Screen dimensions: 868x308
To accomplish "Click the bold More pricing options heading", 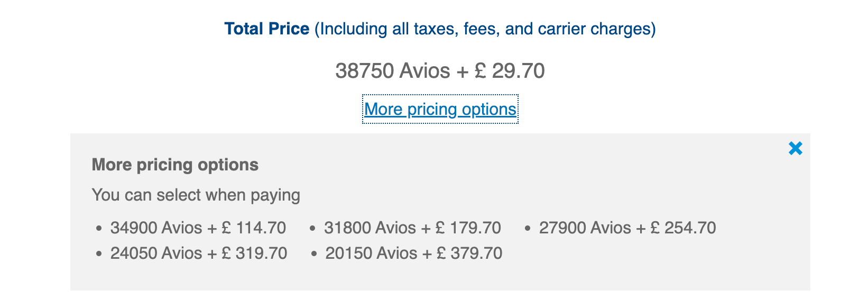I will pyautogui.click(x=175, y=165).
